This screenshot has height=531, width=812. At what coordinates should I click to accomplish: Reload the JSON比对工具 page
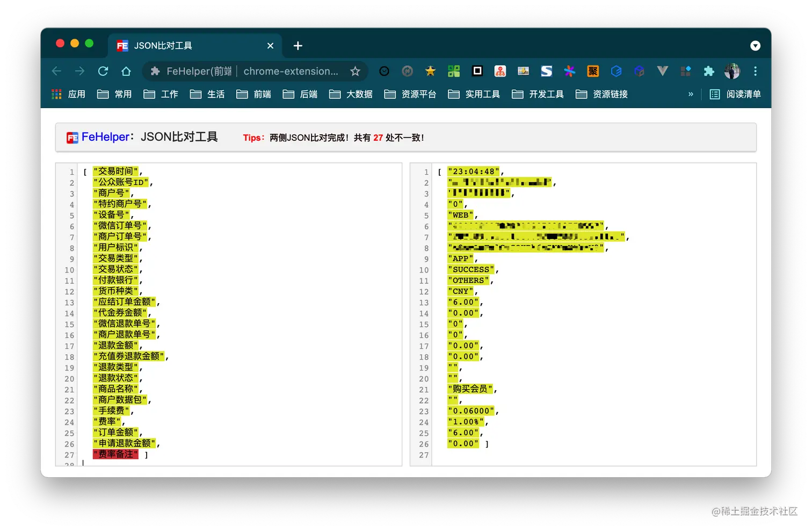coord(103,71)
